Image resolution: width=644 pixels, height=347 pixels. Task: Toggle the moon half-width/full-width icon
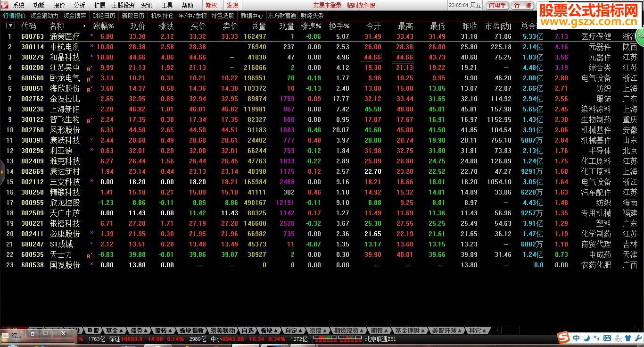pos(586,338)
